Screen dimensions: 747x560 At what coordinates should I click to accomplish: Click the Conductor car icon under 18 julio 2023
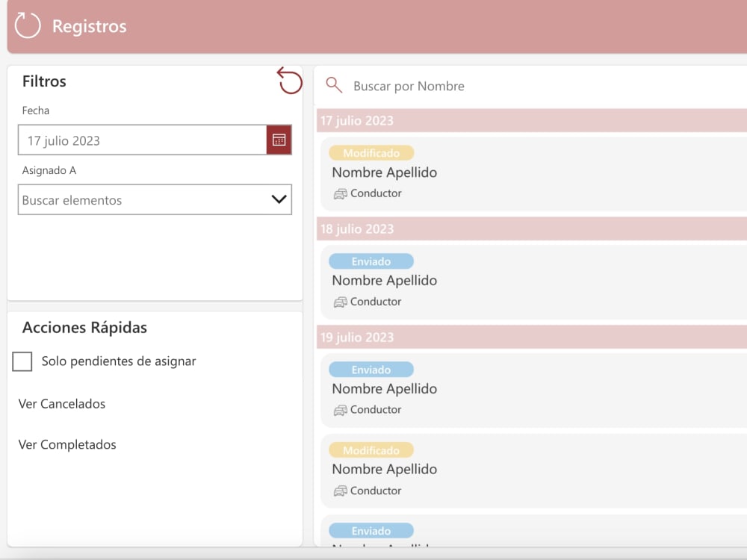pyautogui.click(x=340, y=302)
